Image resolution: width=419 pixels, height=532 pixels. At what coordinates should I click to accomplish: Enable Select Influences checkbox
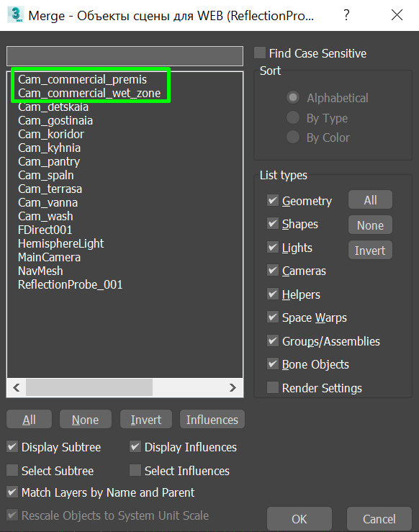[135, 471]
